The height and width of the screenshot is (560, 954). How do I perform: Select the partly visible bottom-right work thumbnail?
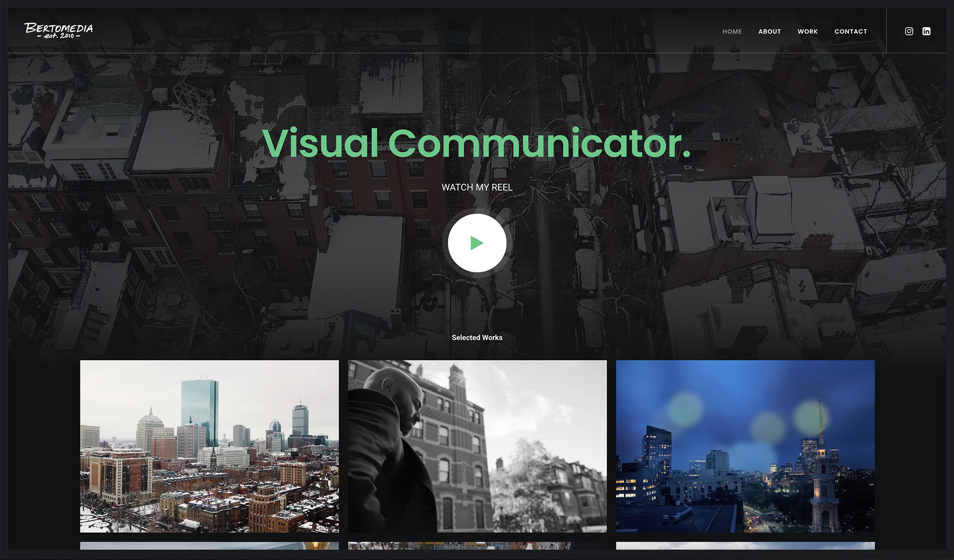(x=745, y=546)
